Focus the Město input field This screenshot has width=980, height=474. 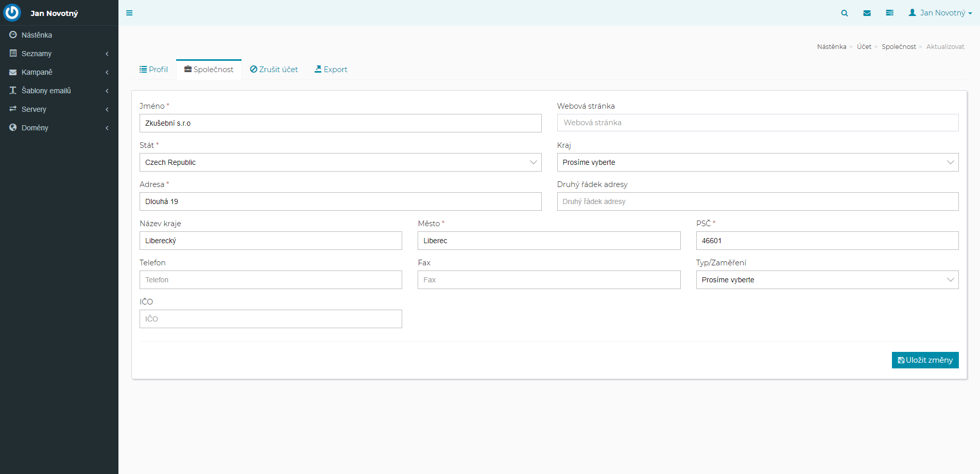click(549, 241)
